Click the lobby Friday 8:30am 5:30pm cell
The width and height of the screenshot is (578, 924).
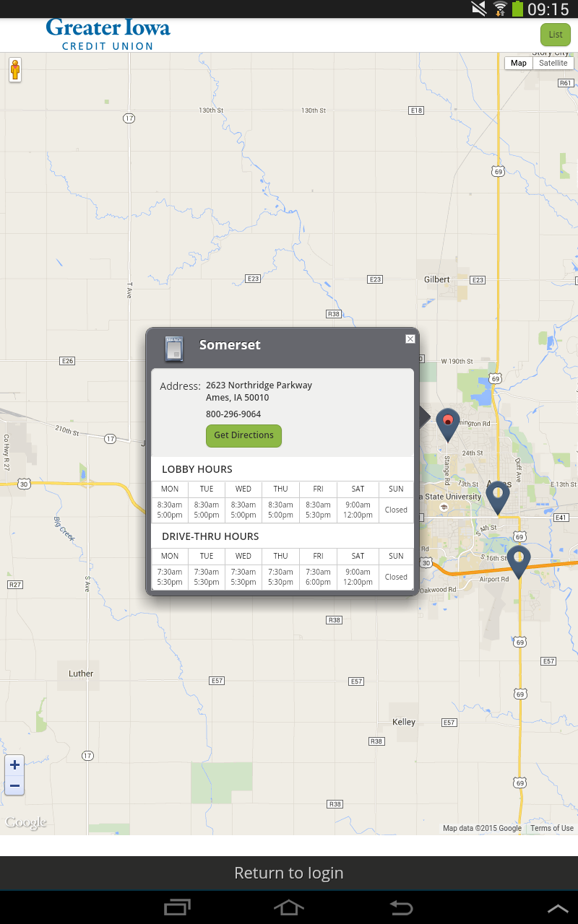tap(318, 510)
